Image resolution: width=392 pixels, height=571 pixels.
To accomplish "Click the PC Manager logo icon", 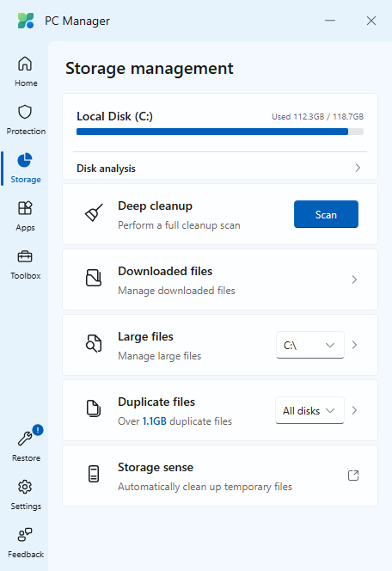I will [26, 21].
